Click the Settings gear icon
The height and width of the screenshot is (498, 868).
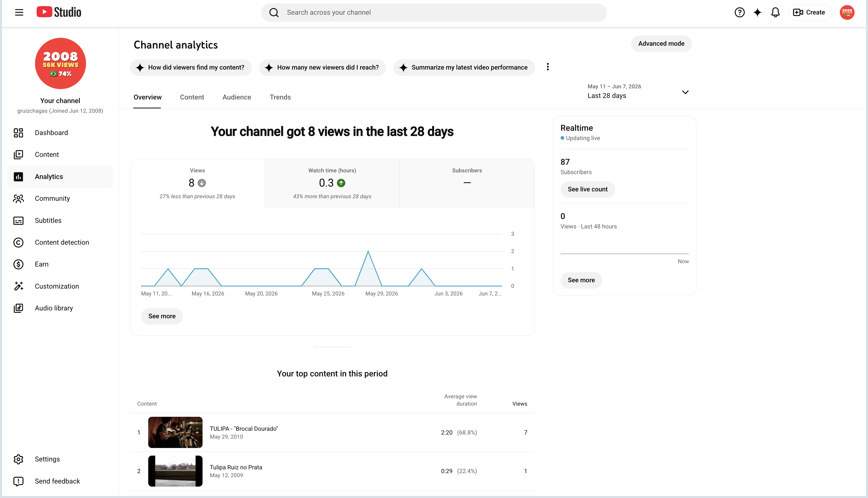coord(19,459)
